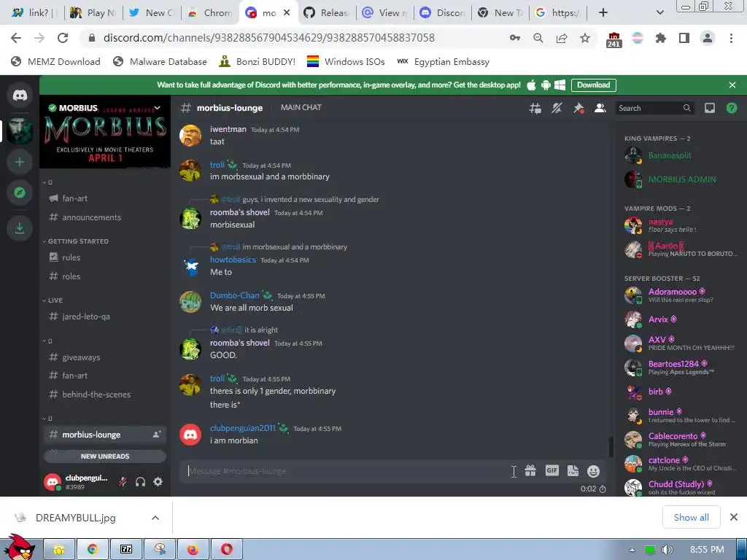The image size is (747, 560).
Task: Open the Morbius server name dropdown
Action: click(x=158, y=108)
